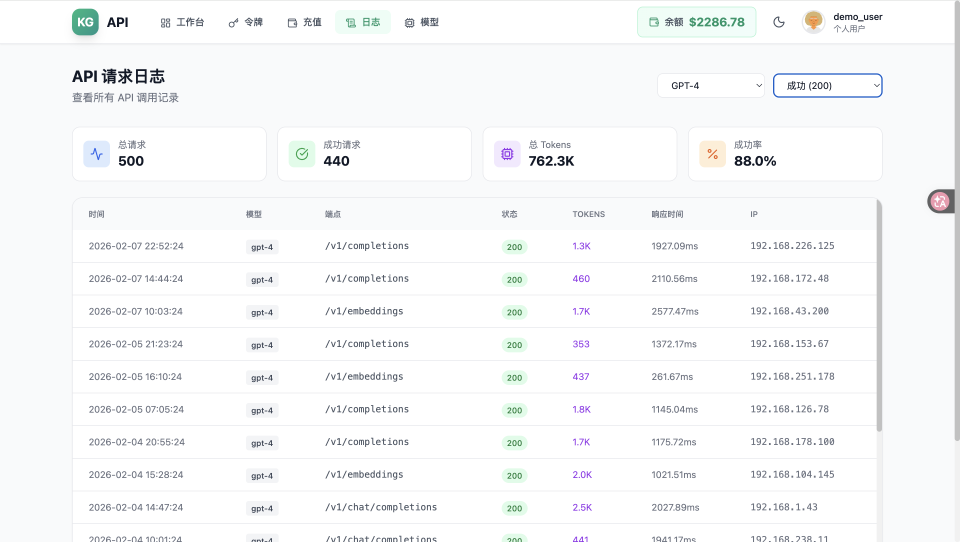Click IP address 192.168.226.125
The width and height of the screenshot is (960, 542).
tap(792, 246)
